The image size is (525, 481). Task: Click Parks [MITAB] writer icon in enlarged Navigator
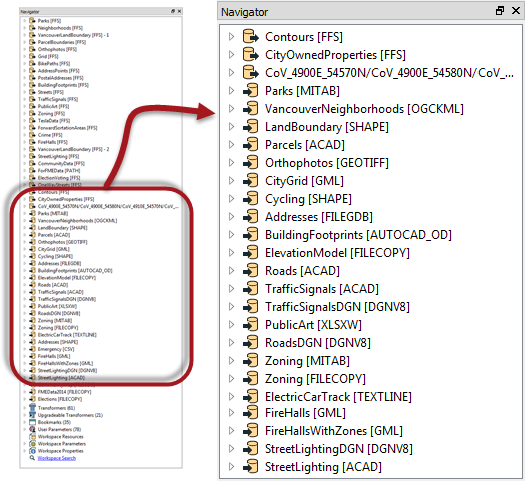tap(250, 91)
